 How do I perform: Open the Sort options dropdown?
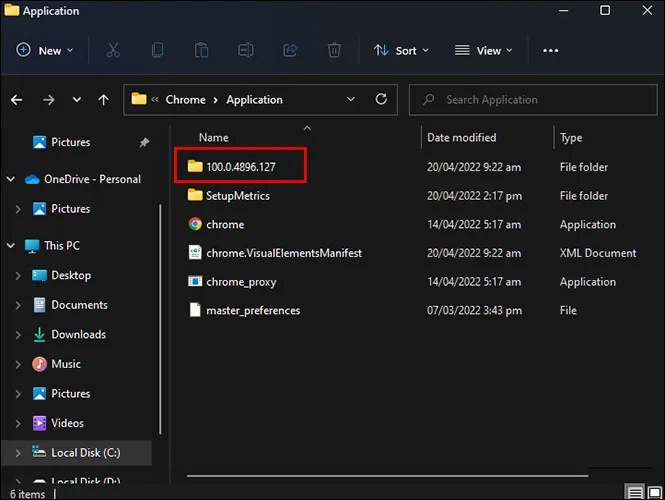[401, 50]
